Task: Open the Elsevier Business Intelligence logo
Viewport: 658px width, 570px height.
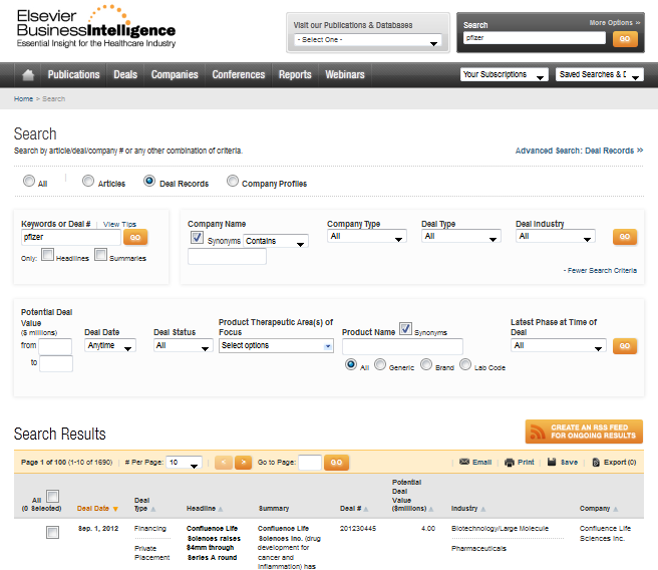Action: (96, 26)
